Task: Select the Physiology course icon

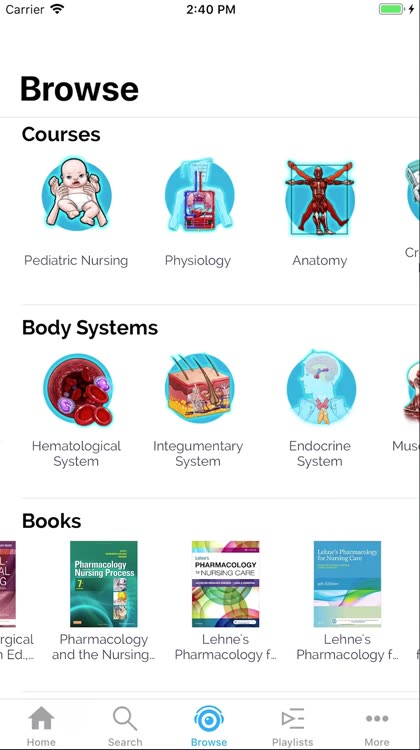Action: [198, 194]
